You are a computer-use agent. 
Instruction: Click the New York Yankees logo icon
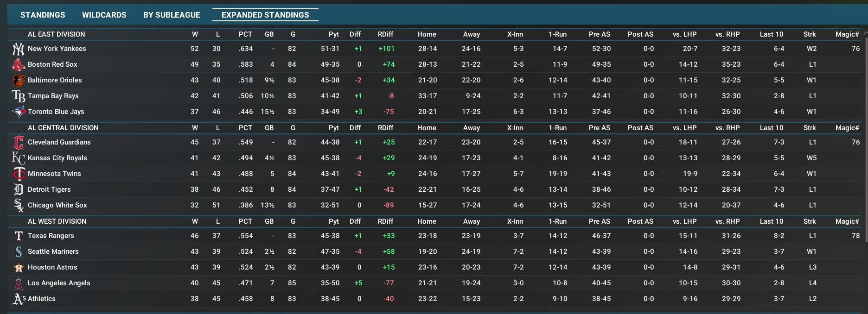coord(18,49)
